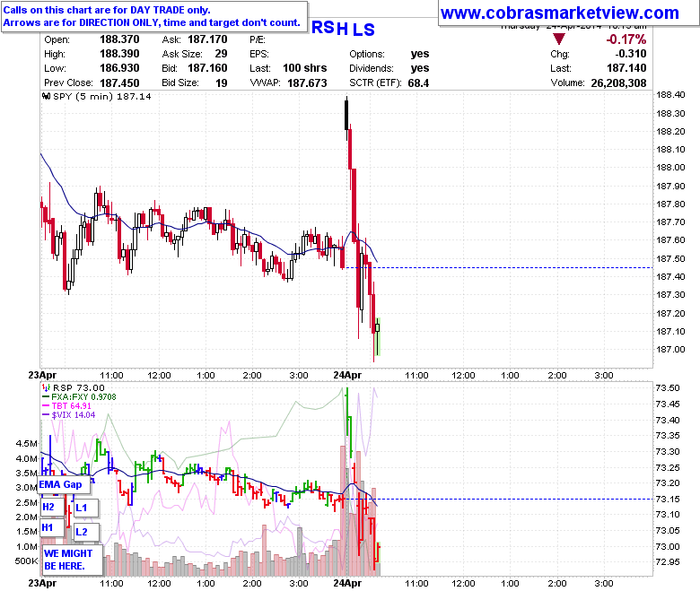This screenshot has width=700, height=591.
Task: Click the 4.5M volume axis label
Action: click(26, 443)
